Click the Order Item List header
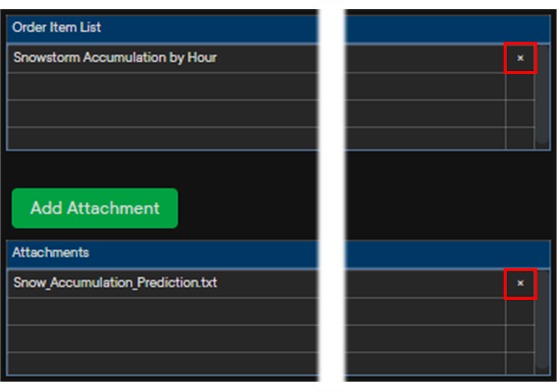This screenshot has width=557, height=392. coord(56,28)
